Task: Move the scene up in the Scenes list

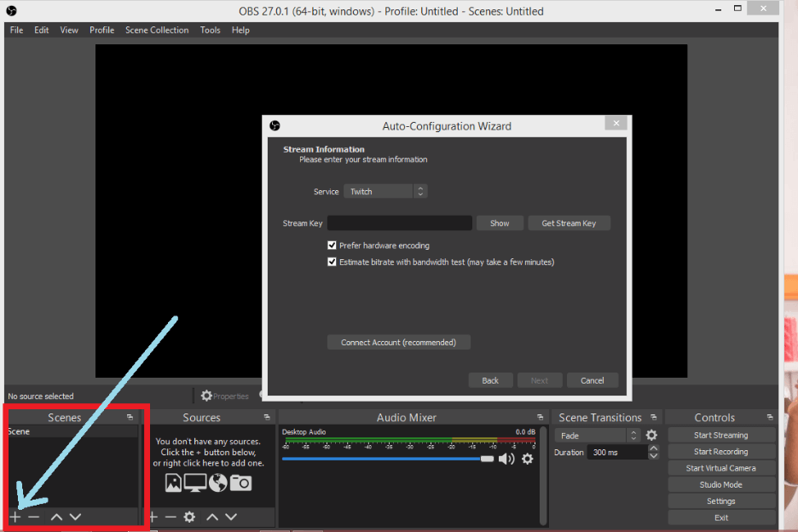Action: coord(56,517)
